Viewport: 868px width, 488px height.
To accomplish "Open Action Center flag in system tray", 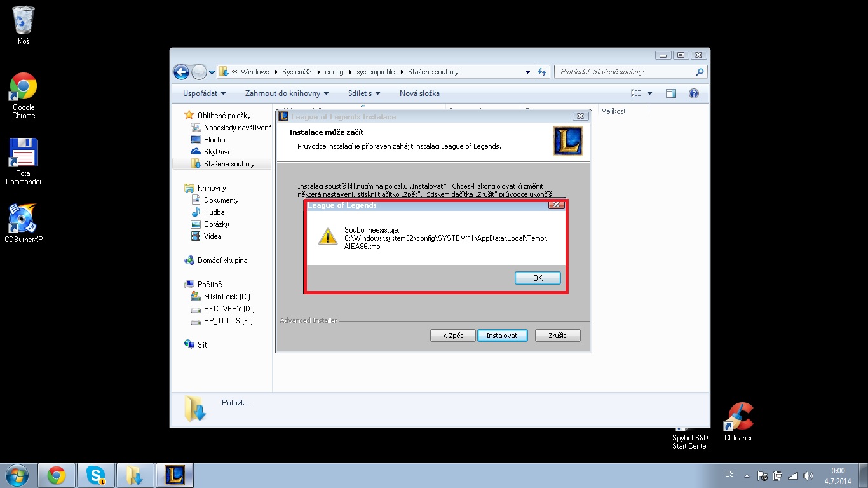I will click(x=761, y=476).
